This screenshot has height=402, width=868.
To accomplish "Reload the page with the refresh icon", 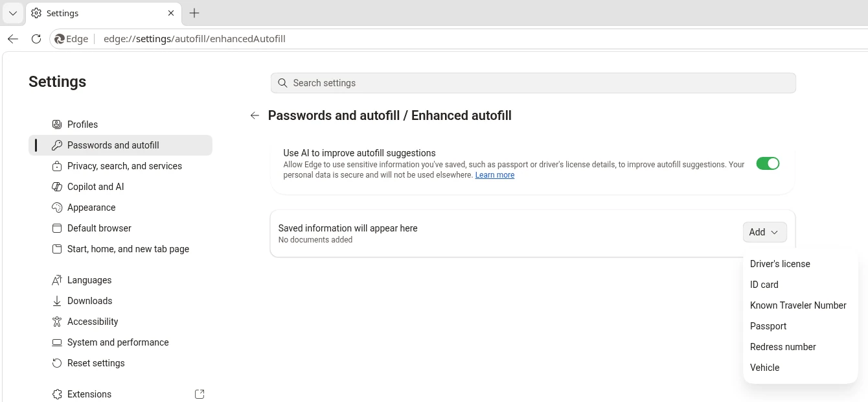I will tap(36, 39).
